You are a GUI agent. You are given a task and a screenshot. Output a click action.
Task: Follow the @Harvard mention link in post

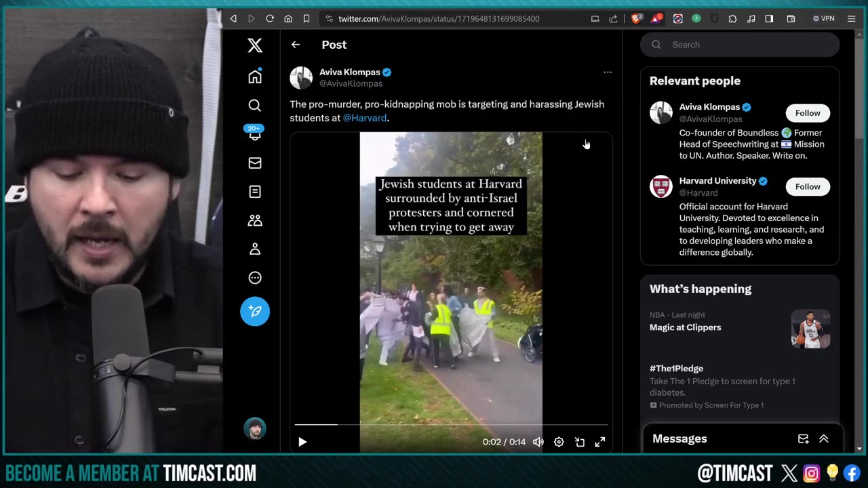tap(365, 118)
